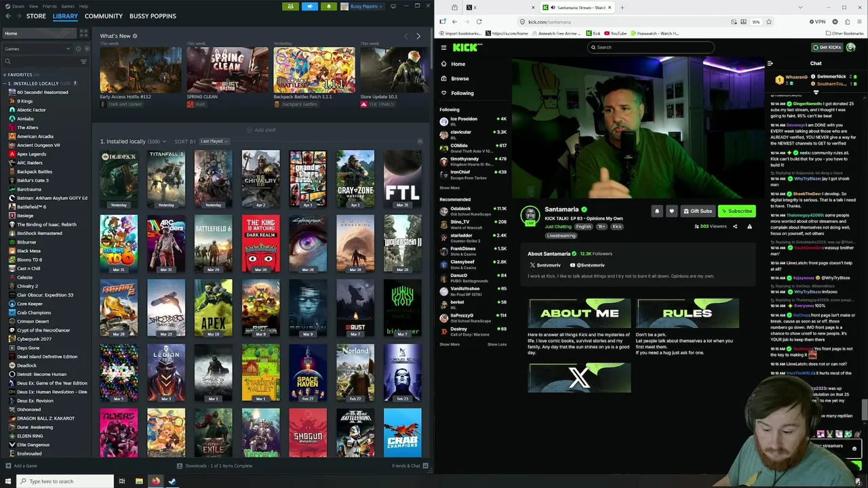Report stream warning triangle icon
Viewport: 868px width, 488px height.
pos(749,226)
